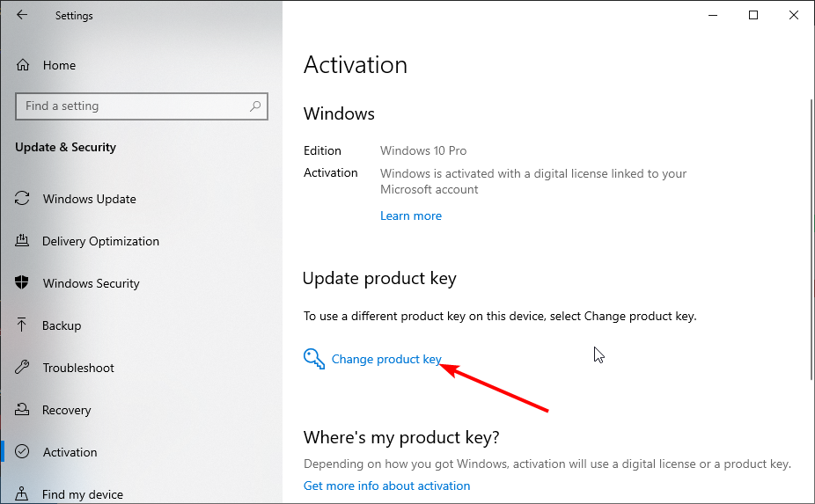Click the key icon beside Change product key
The image size is (815, 504).
314,359
